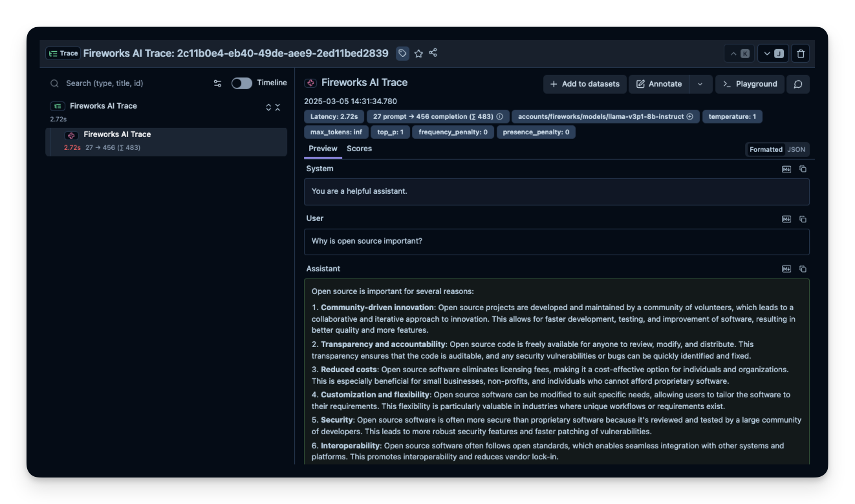Image resolution: width=855 pixels, height=504 pixels.
Task: Switch to the Scores tab
Action: pyautogui.click(x=359, y=149)
